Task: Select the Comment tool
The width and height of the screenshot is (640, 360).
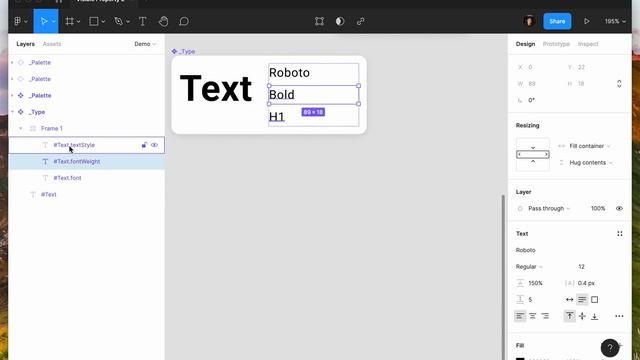Action: pyautogui.click(x=184, y=21)
